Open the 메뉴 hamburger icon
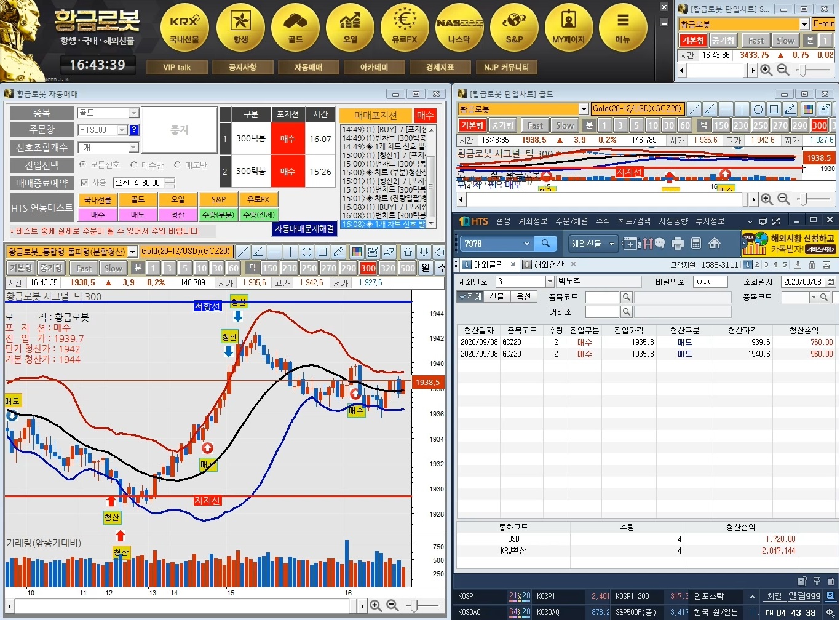The width and height of the screenshot is (840, 620). coord(623,28)
